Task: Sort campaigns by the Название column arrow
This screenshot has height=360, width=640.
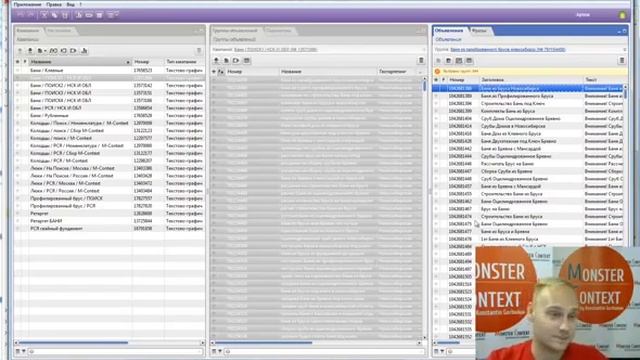Action: 128,62
